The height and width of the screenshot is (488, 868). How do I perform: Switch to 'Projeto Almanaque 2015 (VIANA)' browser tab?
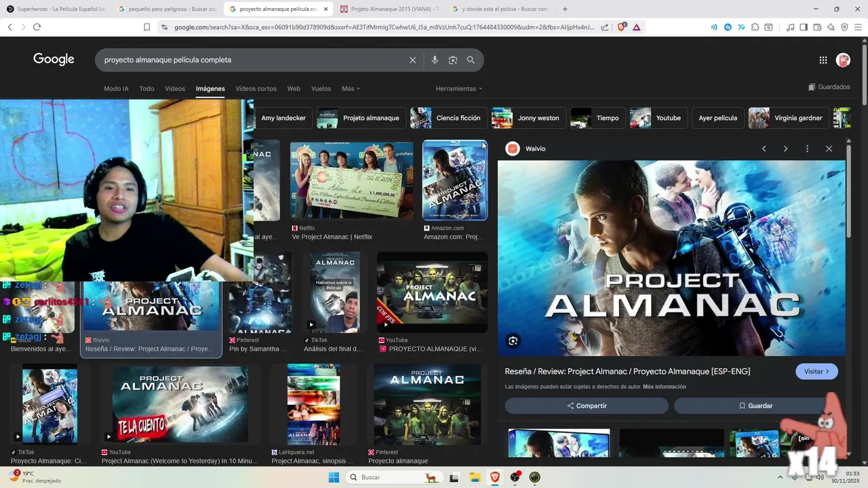pos(389,9)
